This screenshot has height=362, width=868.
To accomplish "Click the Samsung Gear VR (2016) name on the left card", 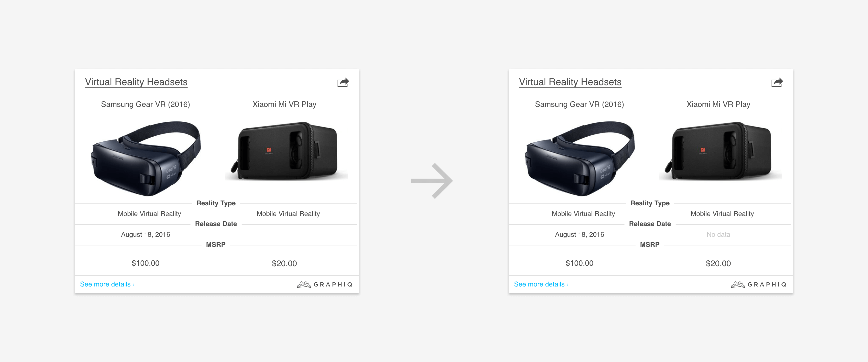I will pyautogui.click(x=146, y=104).
